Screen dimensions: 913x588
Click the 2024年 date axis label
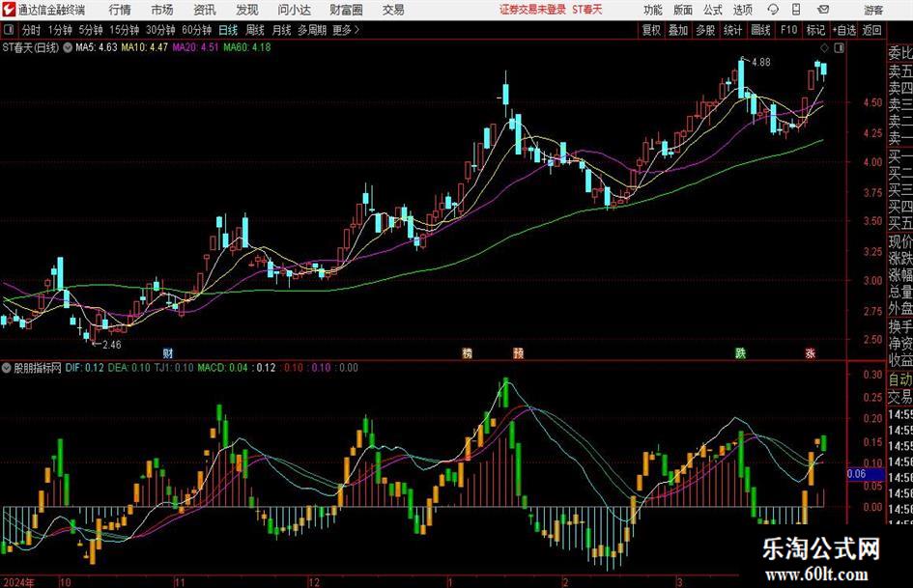[x=18, y=582]
